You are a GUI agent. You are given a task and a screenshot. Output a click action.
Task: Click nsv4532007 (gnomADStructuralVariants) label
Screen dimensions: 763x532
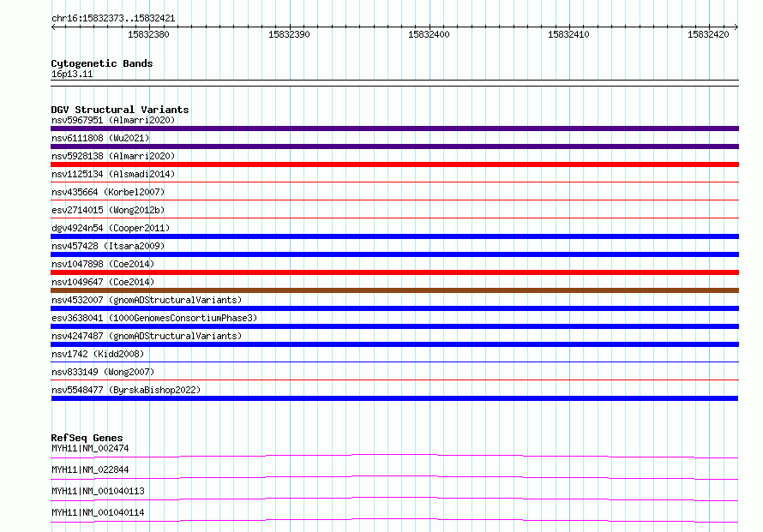pos(147,300)
